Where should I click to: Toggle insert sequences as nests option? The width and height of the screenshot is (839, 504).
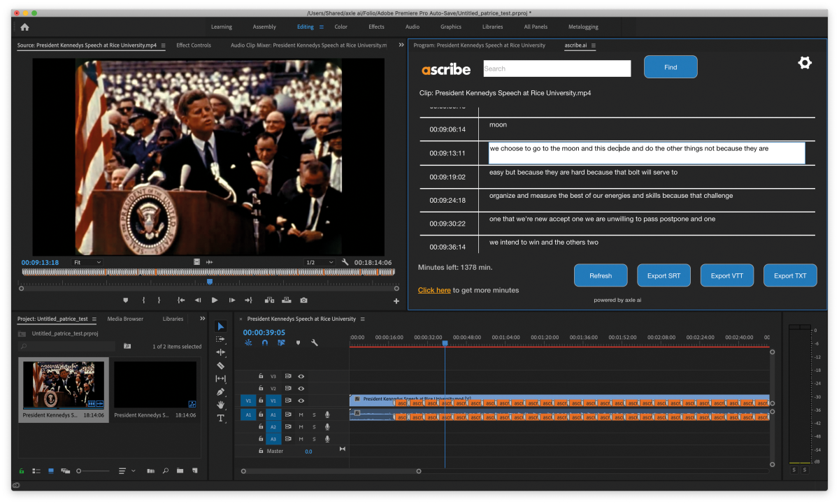pyautogui.click(x=249, y=343)
